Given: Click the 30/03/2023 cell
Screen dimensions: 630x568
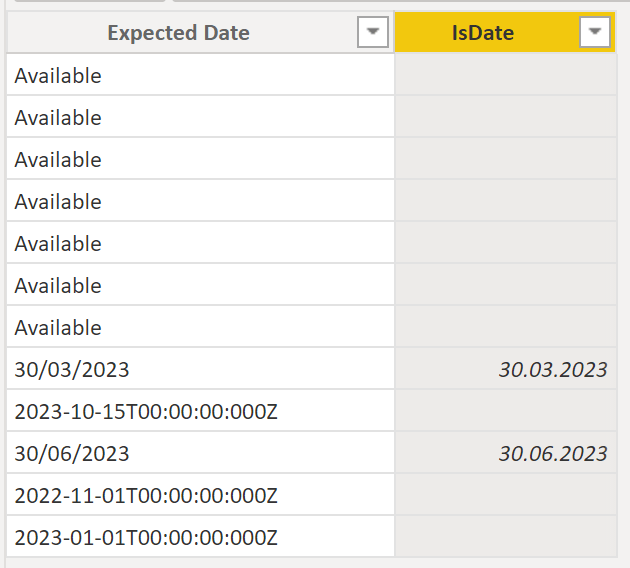Looking at the screenshot, I should point(200,368).
